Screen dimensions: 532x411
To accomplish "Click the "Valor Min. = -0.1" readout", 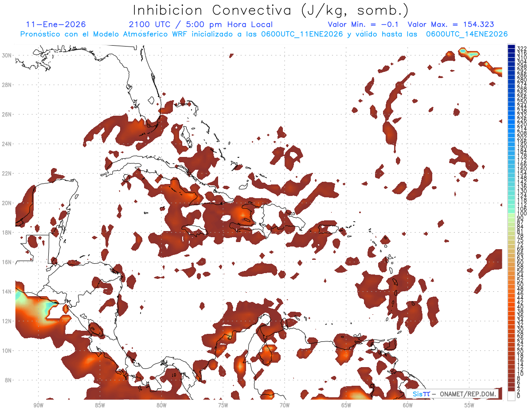I will 363,25.
